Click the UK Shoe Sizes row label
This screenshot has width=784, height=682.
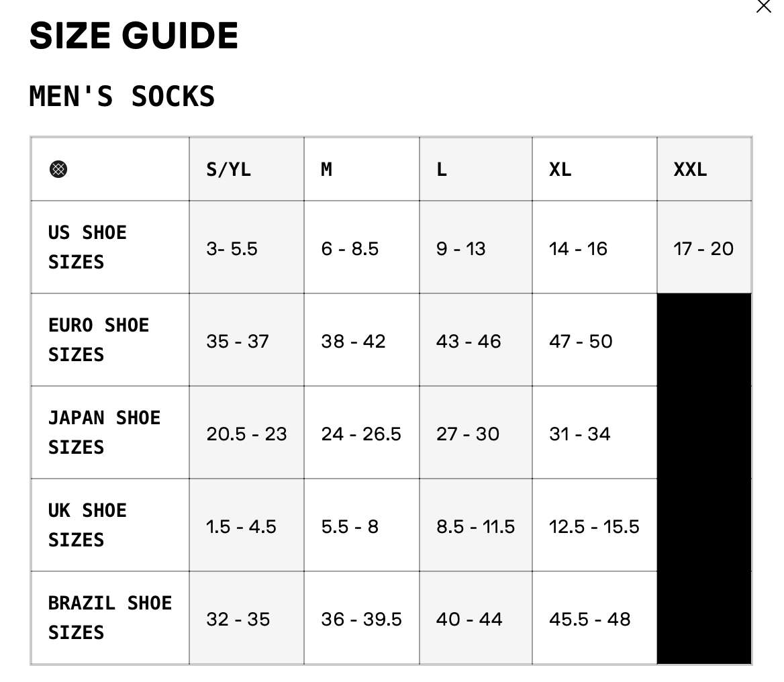tap(87, 525)
